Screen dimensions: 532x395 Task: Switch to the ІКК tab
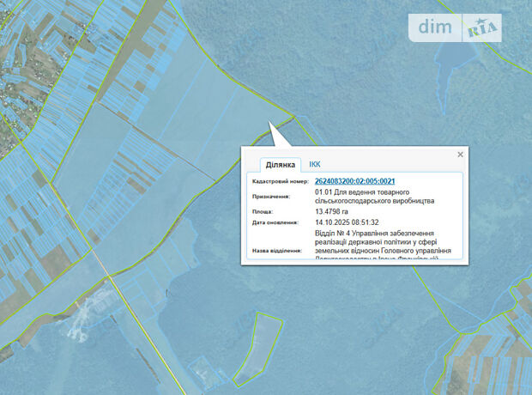coord(315,164)
